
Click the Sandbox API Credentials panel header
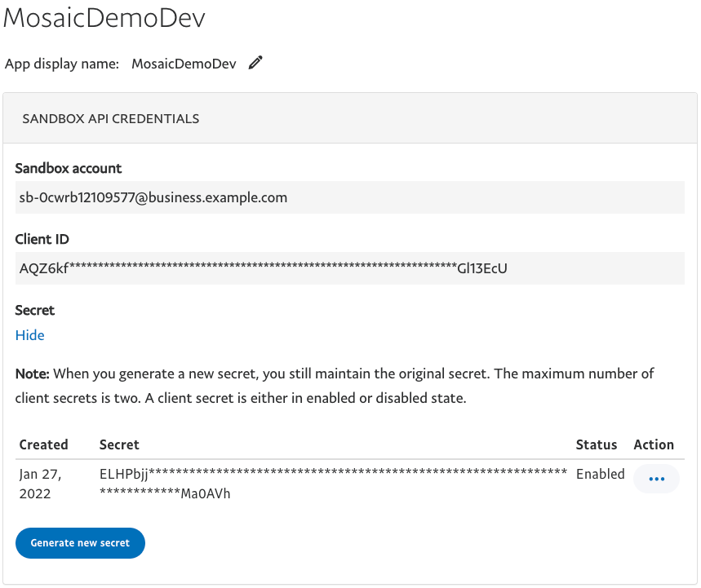point(111,118)
